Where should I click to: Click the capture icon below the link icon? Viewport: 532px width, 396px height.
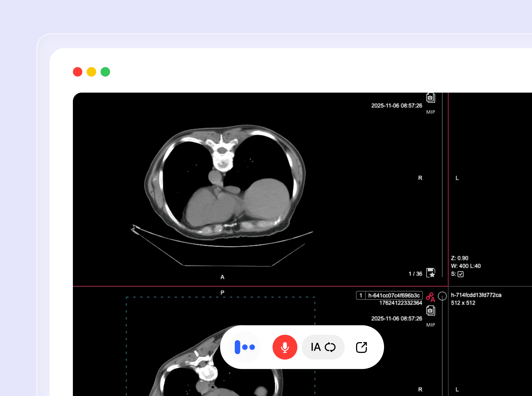coord(430,311)
